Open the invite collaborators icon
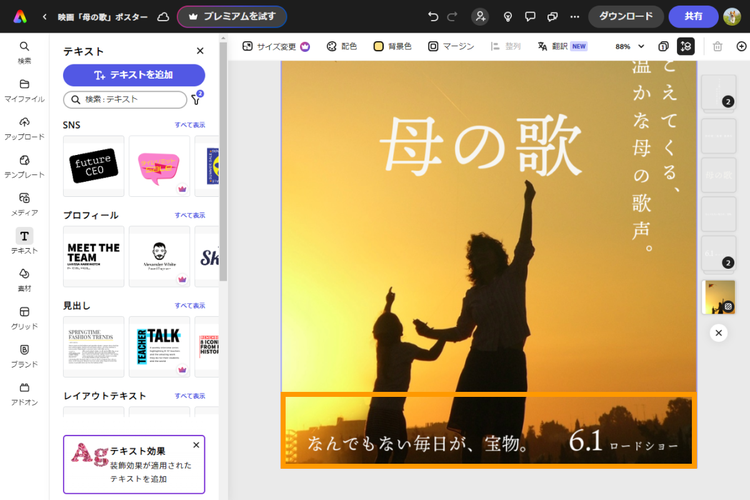This screenshot has height=500, width=750. pyautogui.click(x=480, y=17)
